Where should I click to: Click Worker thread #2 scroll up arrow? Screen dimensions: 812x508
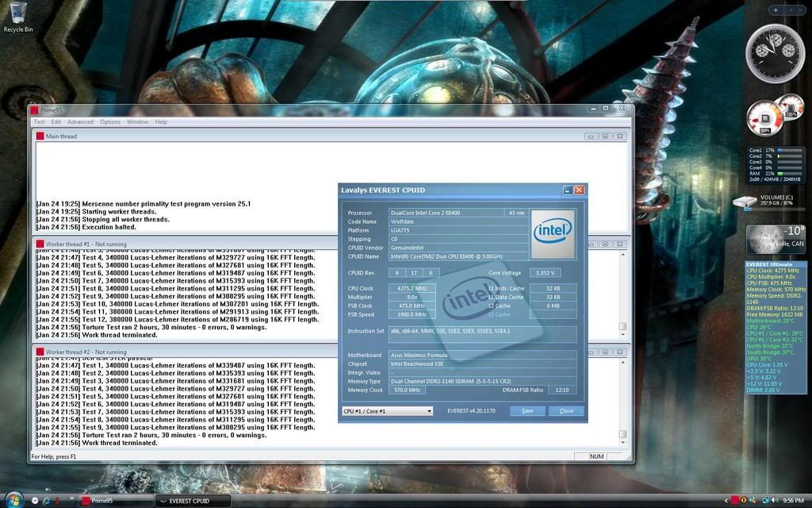click(x=622, y=362)
